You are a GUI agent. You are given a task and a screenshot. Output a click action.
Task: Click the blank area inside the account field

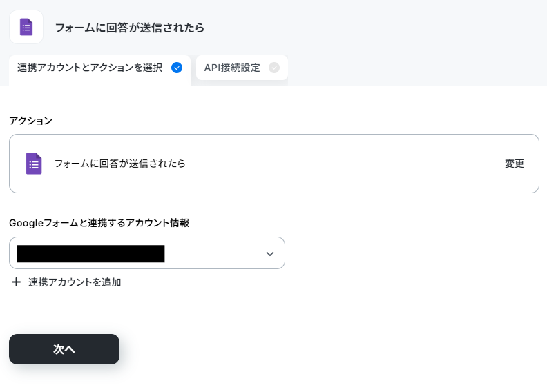tap(215, 254)
